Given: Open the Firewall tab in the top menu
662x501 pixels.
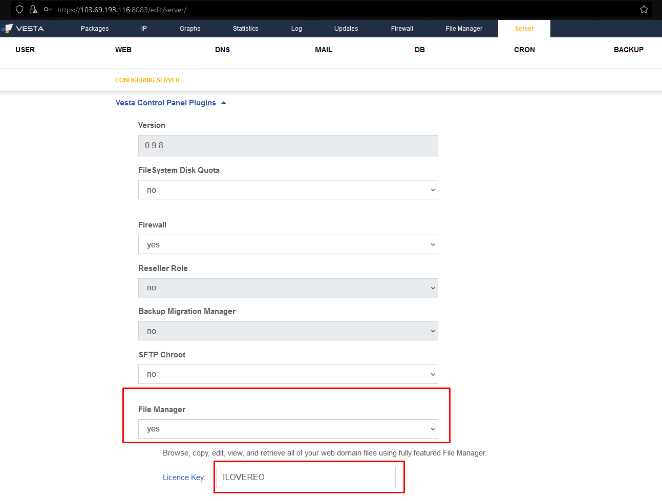Looking at the screenshot, I should [402, 29].
